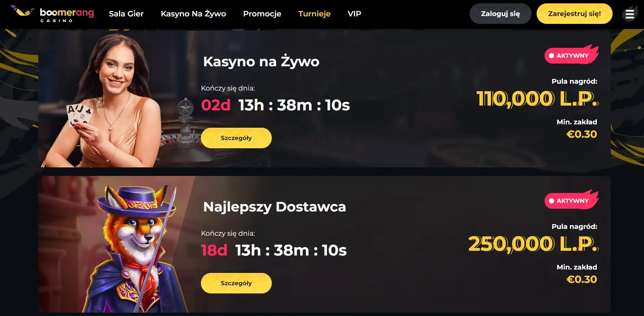The height and width of the screenshot is (316, 644).
Task: Open Szczegóły for Najlepszy Dostawca tournament
Action: pyautogui.click(x=236, y=283)
